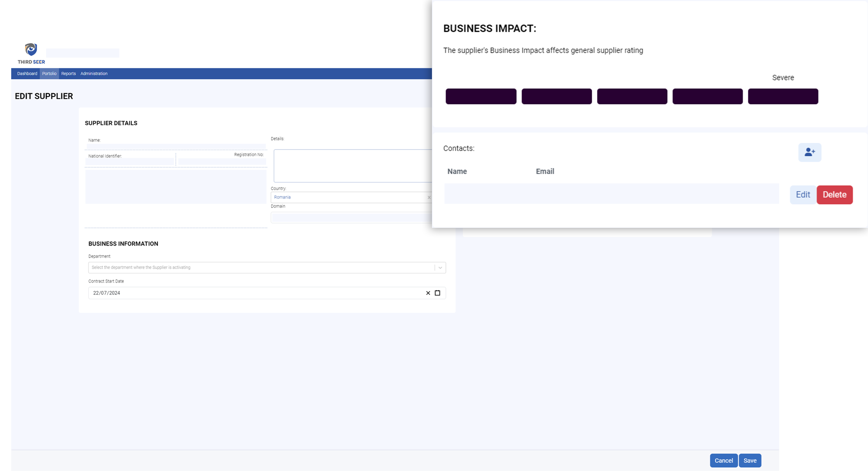The image size is (868, 473).
Task: Select the first business impact level block
Action: click(481, 96)
